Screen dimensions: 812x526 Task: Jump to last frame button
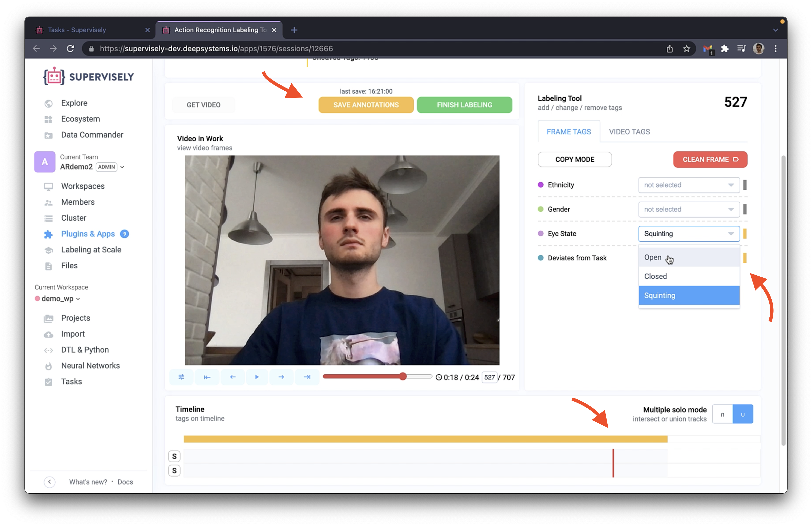click(x=307, y=377)
